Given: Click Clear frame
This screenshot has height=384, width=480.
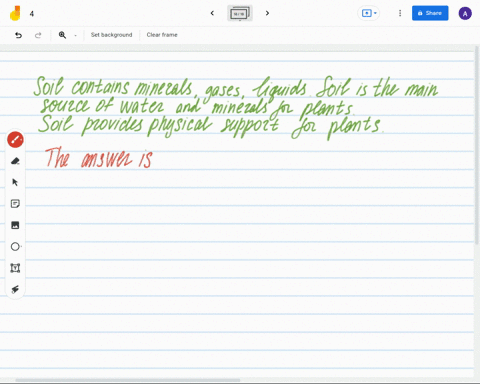Looking at the screenshot, I should point(162,35).
